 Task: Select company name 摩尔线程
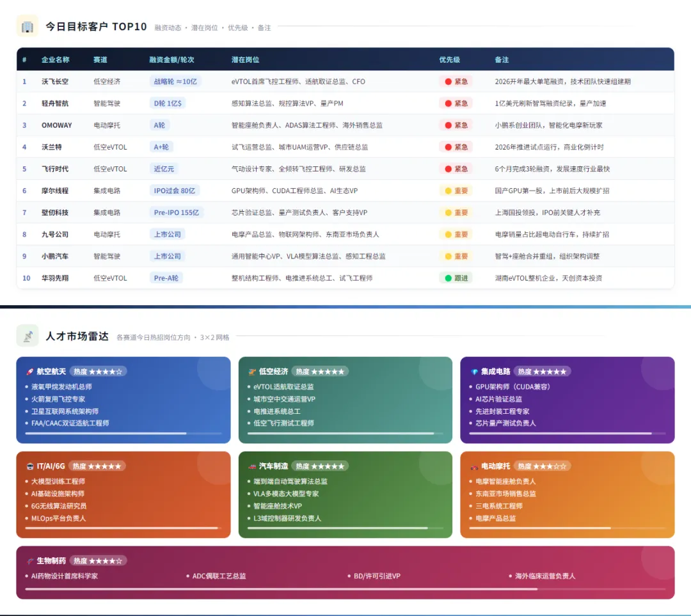(55, 191)
